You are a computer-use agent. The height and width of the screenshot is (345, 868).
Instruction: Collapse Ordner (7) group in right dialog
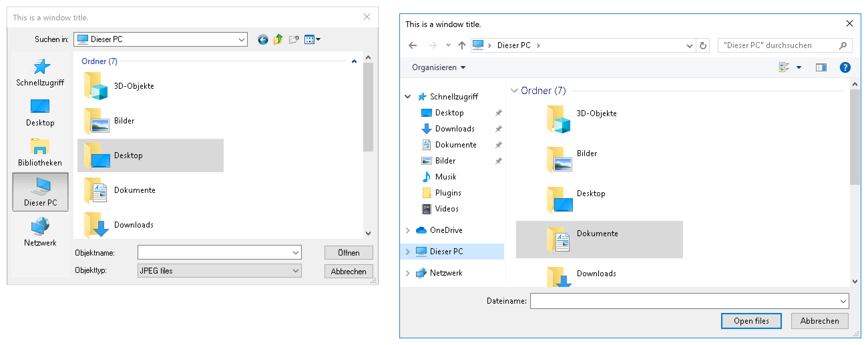[514, 91]
